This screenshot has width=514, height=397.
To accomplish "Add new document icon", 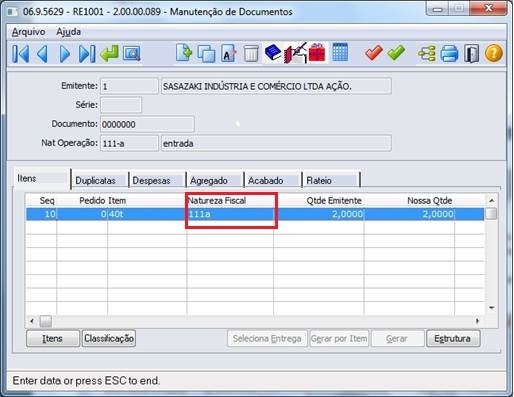I will point(184,53).
